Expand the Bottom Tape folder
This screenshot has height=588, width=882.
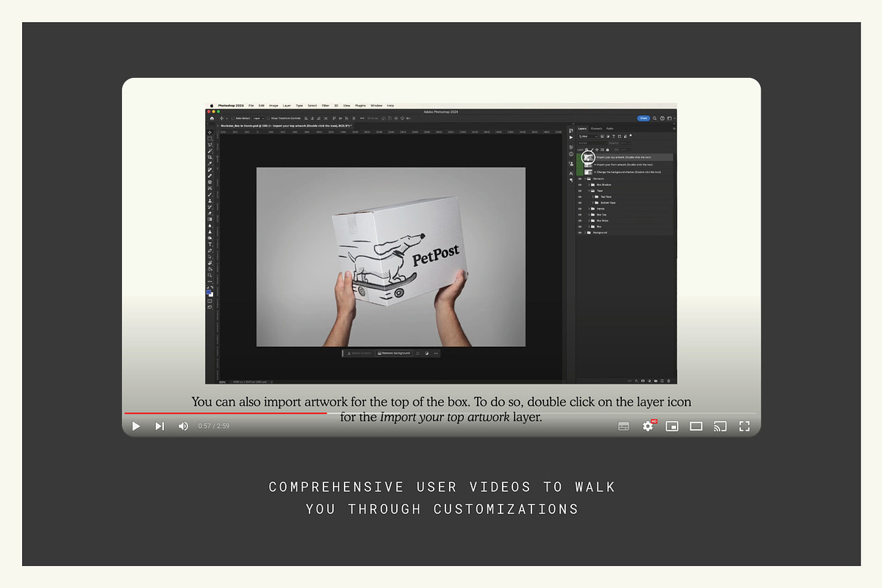(x=593, y=203)
